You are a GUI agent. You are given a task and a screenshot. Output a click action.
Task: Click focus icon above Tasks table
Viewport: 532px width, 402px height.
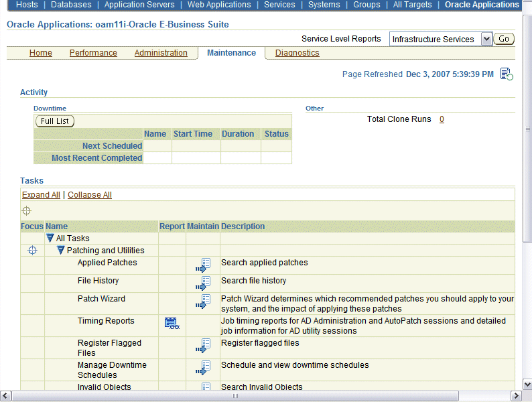[x=26, y=210]
